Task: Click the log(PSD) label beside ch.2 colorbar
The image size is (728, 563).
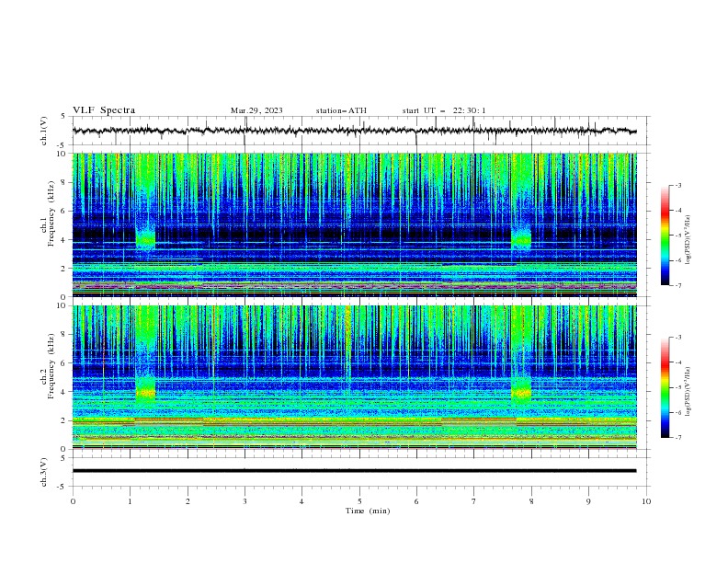Action: [688, 392]
